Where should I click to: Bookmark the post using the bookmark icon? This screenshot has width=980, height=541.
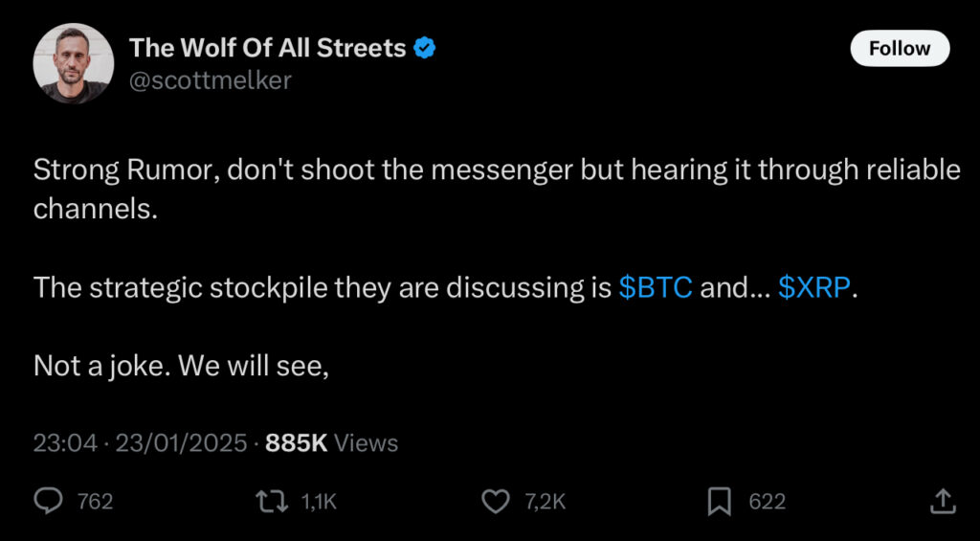tap(719, 501)
